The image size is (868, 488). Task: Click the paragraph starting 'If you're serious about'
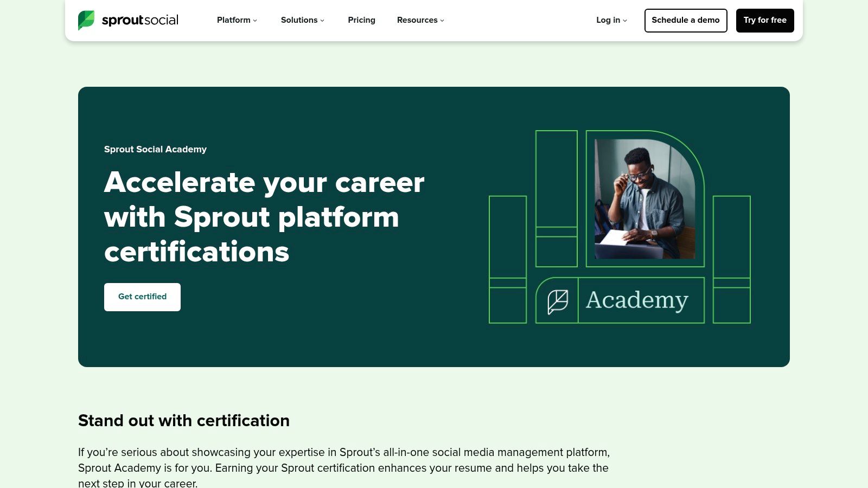coord(344,467)
